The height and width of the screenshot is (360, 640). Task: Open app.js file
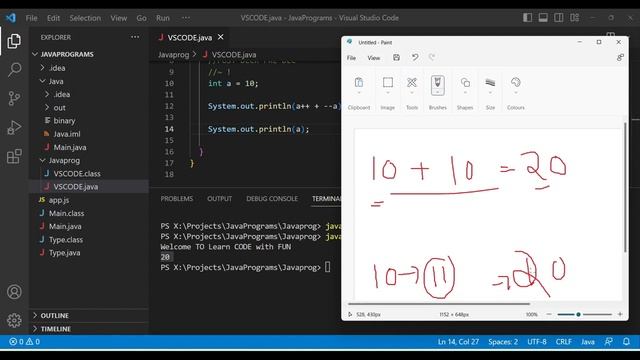(x=59, y=200)
